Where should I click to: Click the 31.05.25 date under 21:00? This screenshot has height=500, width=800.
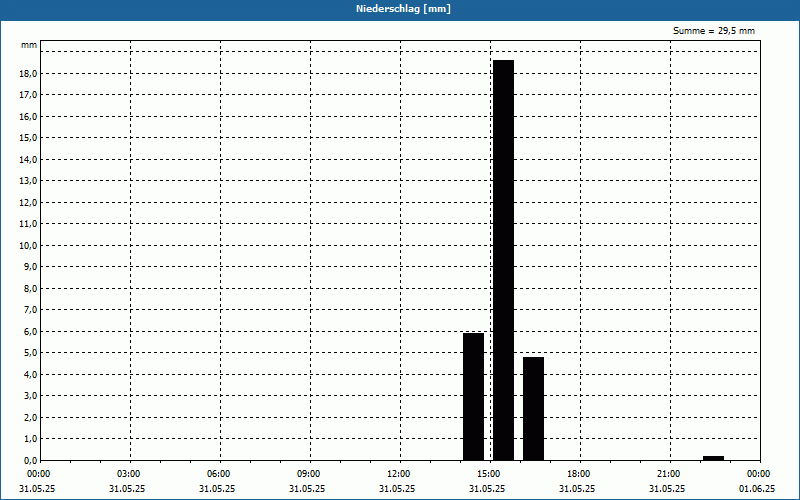667,489
